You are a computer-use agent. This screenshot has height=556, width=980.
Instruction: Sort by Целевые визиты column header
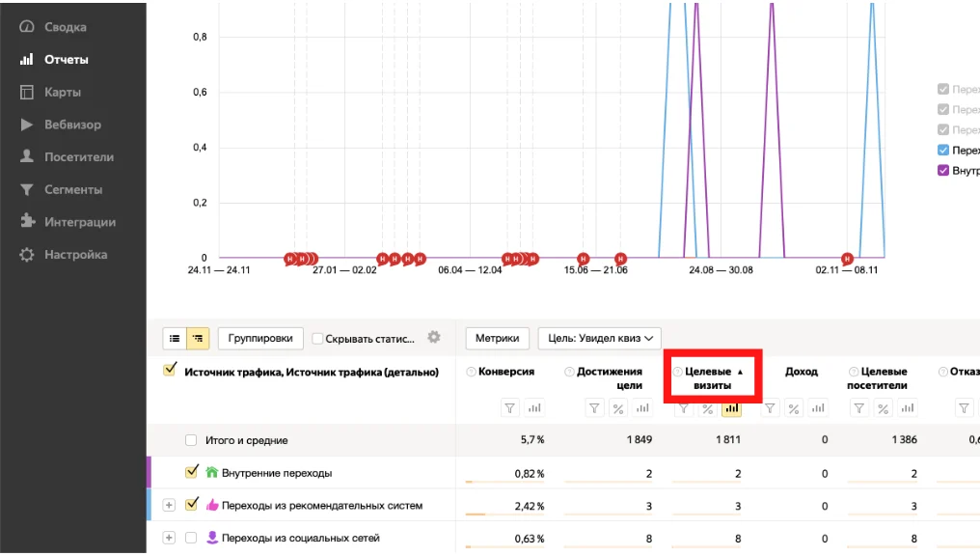tap(712, 378)
